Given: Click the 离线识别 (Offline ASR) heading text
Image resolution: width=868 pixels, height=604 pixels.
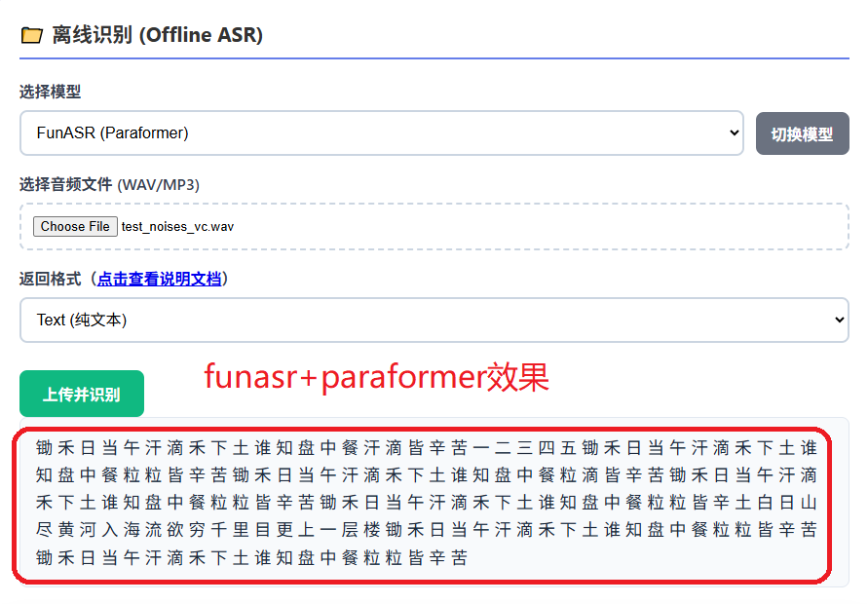Looking at the screenshot, I should (157, 35).
